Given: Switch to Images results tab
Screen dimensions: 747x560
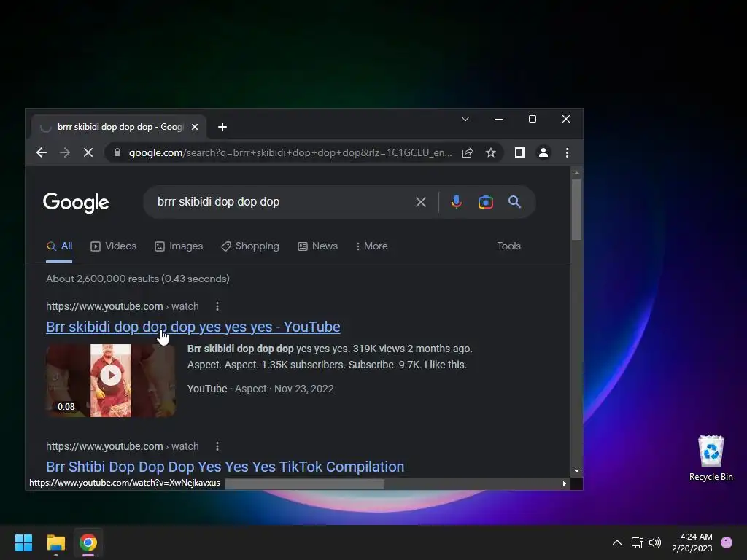Looking at the screenshot, I should (x=179, y=246).
